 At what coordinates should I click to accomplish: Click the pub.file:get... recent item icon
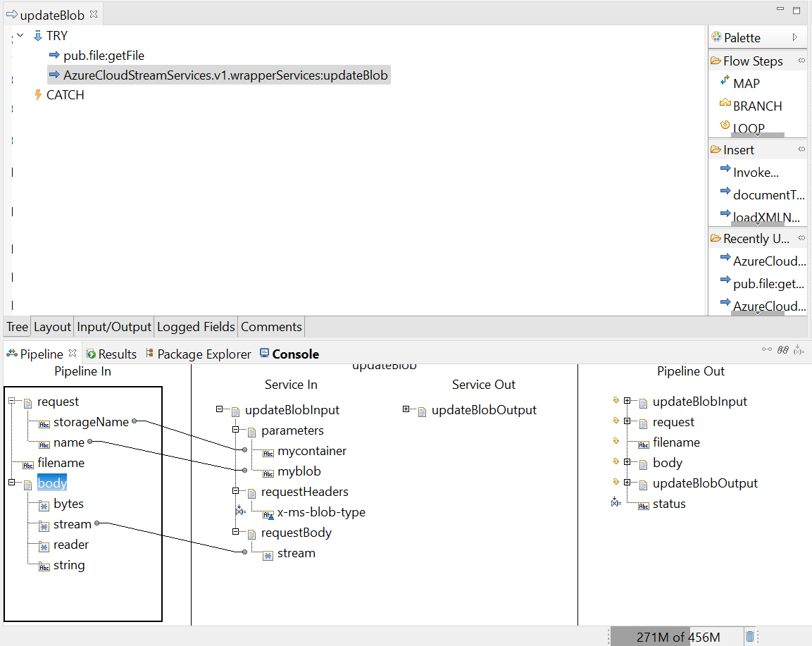(x=725, y=280)
